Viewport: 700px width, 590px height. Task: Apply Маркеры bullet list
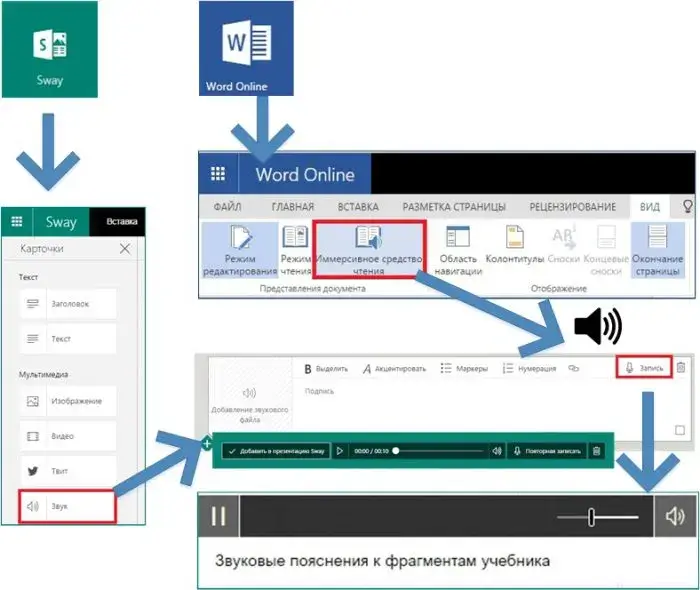[x=464, y=369]
